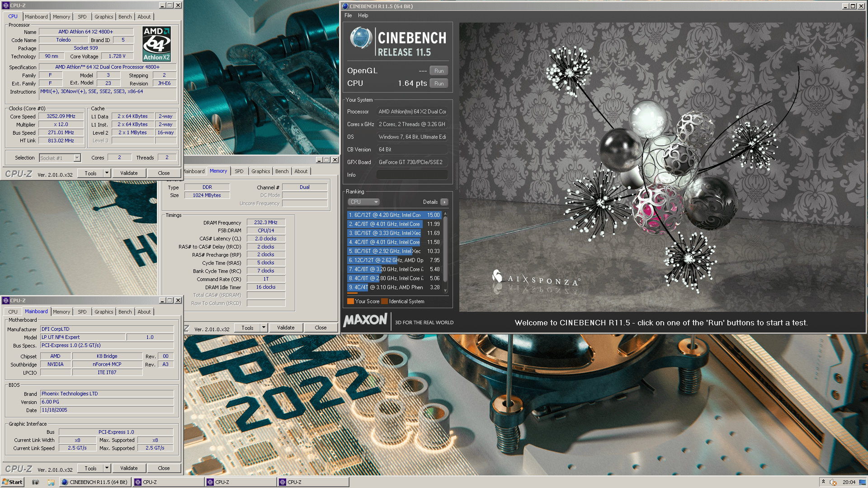Open the Socket #1 selection dropdown

pyautogui.click(x=77, y=158)
